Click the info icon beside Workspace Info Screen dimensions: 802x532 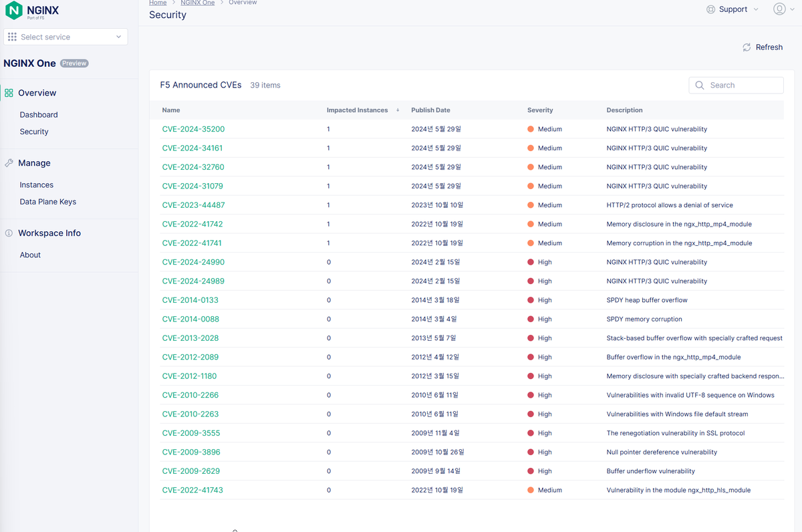coord(8,233)
